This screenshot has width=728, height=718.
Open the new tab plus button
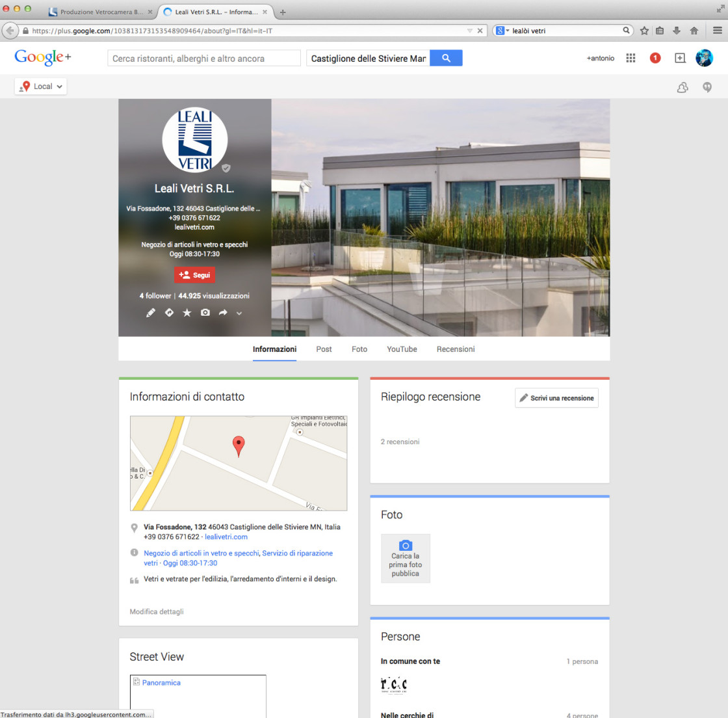coord(282,12)
